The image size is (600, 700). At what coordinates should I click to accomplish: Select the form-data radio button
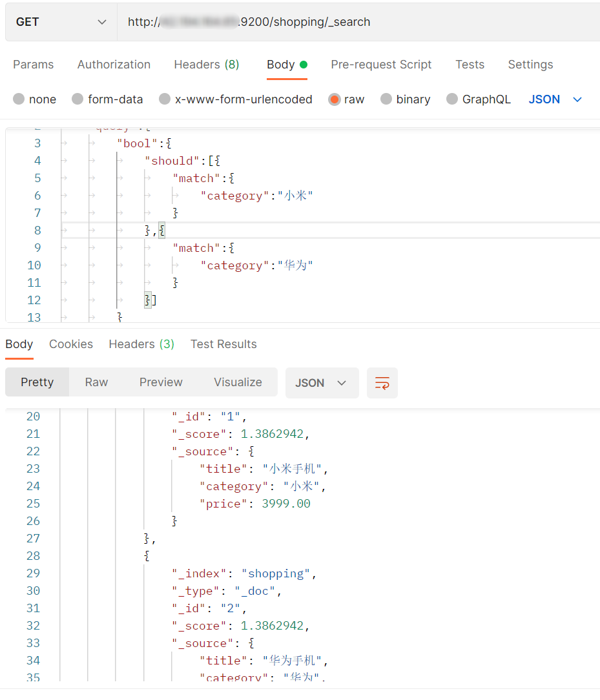click(78, 99)
